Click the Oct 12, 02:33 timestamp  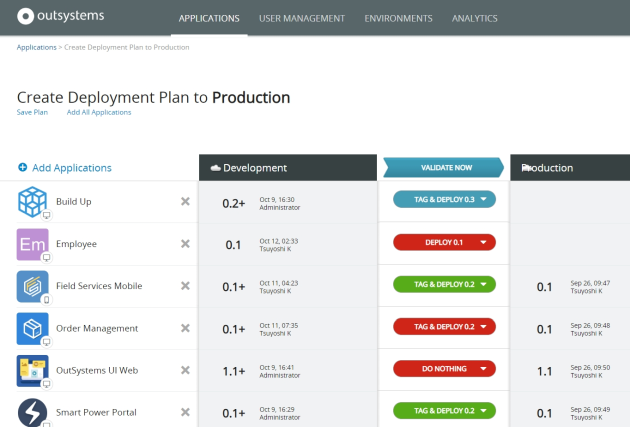tap(279, 241)
